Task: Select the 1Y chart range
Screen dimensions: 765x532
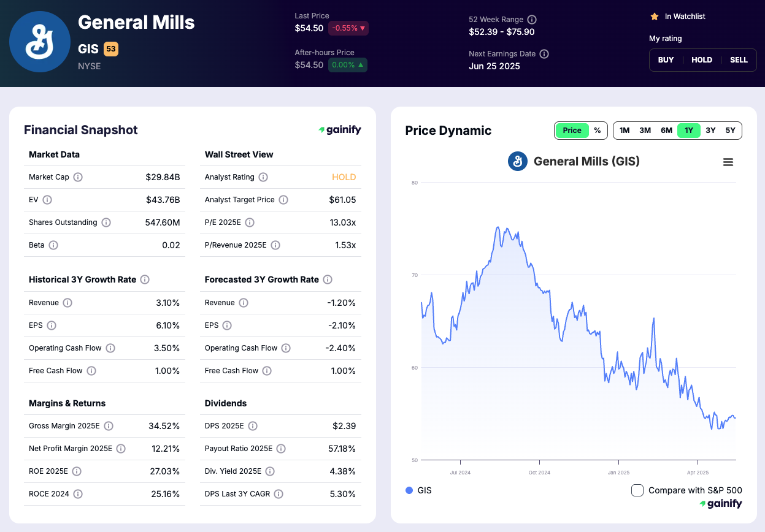Action: pyautogui.click(x=689, y=131)
